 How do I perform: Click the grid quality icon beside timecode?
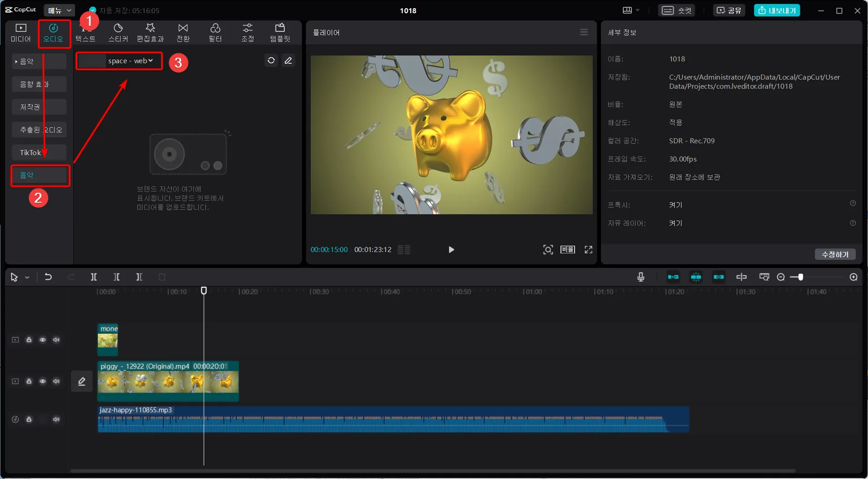tap(404, 249)
